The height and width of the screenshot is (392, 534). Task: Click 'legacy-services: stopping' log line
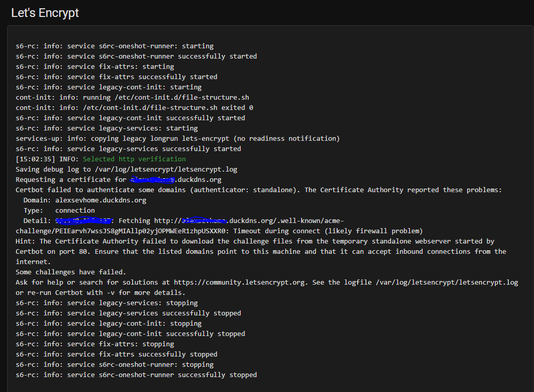(106, 303)
